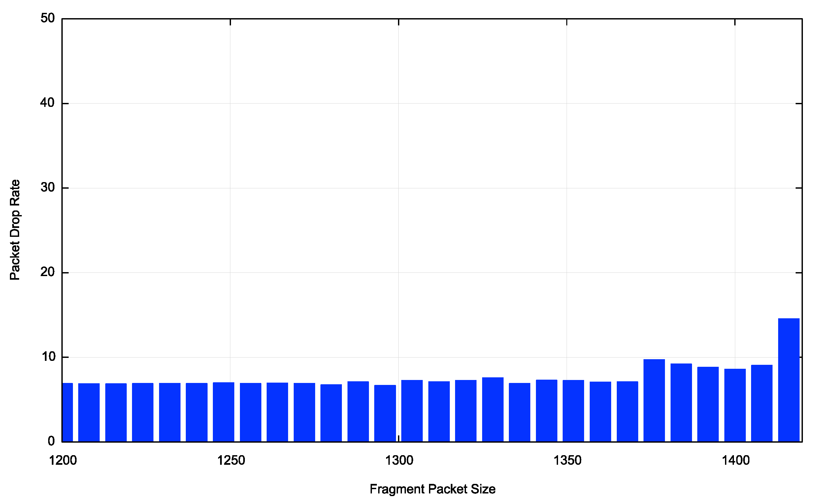This screenshot has height=504, width=825.
Task: Click the x-axis label 1200
Action: (63, 461)
